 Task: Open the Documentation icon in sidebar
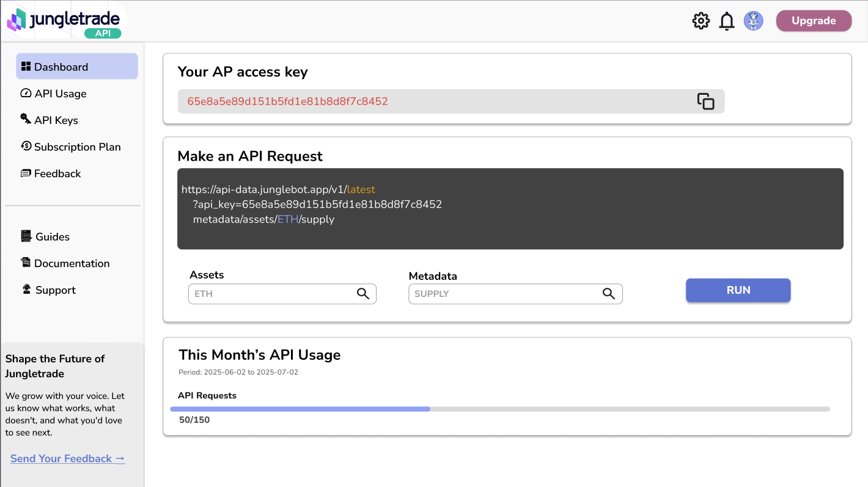point(25,263)
